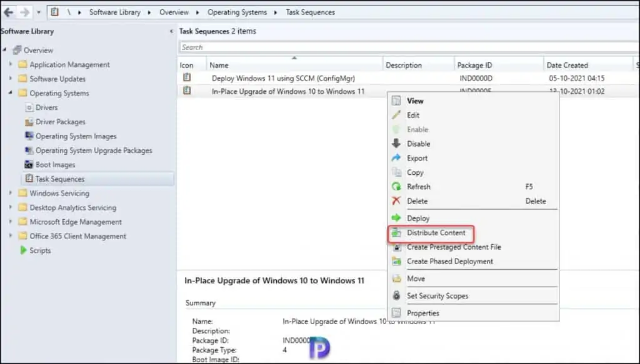Click the green Scripts icon
The width and height of the screenshot is (640, 364).
pos(23,250)
